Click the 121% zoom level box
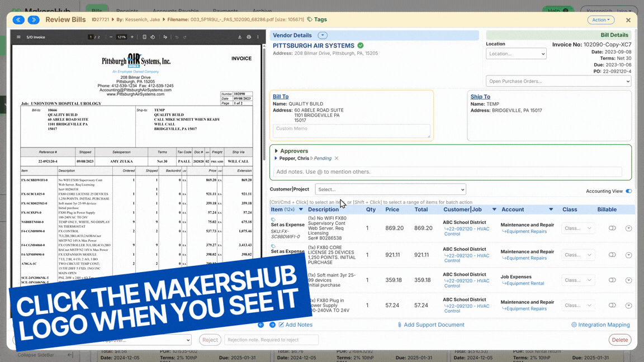This screenshot has width=644, height=362. coord(121,37)
